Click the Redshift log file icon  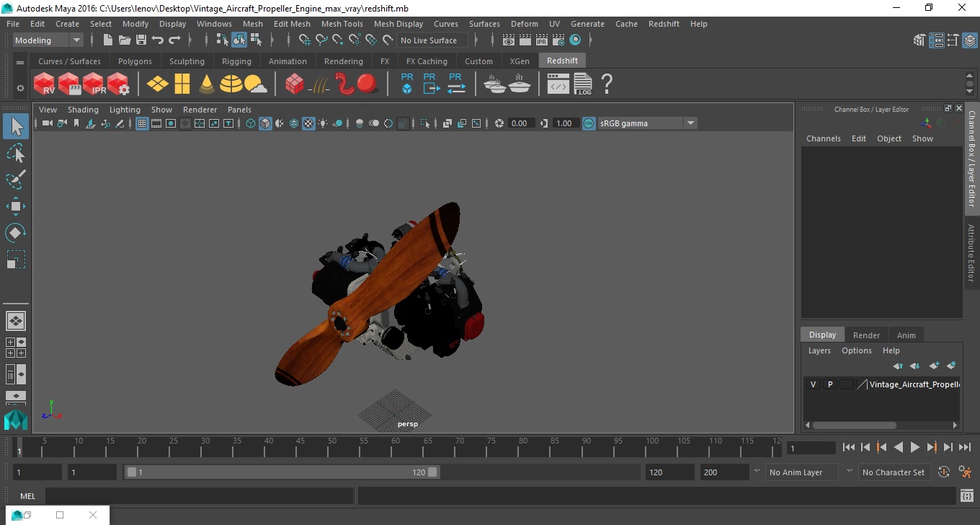(x=583, y=84)
